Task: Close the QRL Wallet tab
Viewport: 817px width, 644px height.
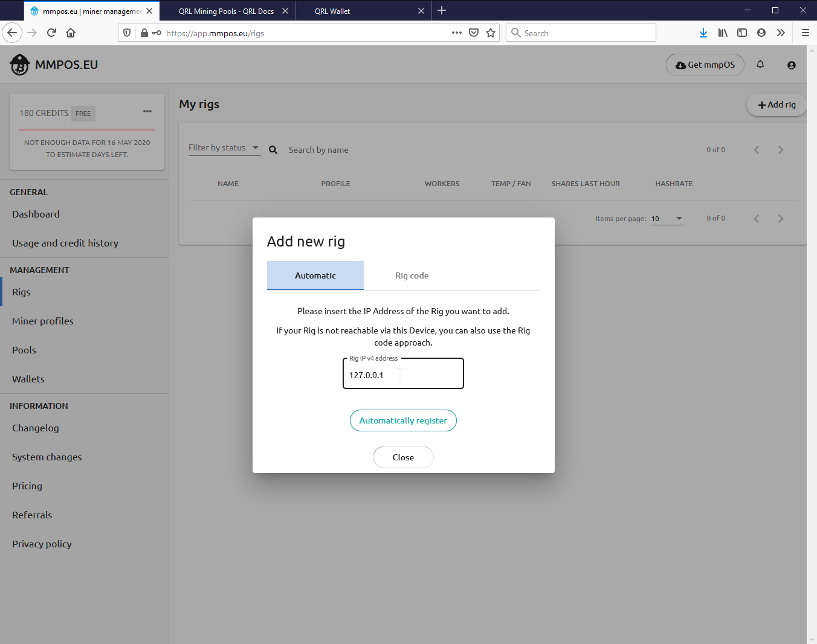Action: point(421,11)
